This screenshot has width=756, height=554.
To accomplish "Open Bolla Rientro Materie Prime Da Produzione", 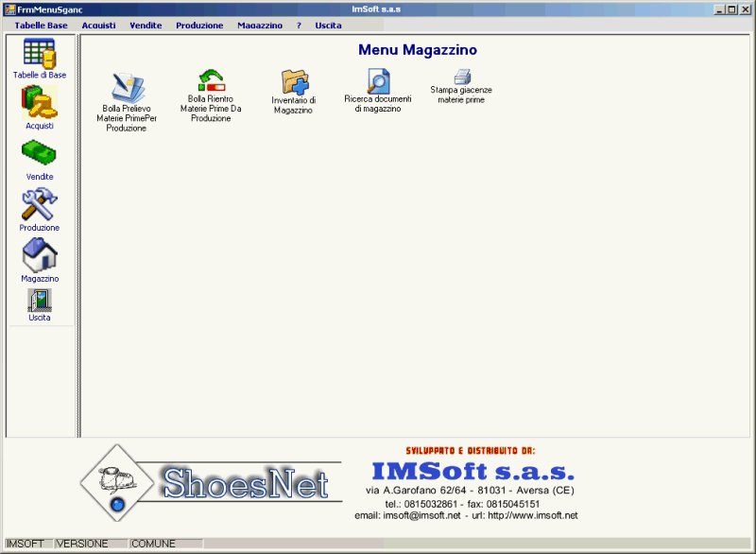I will (211, 95).
